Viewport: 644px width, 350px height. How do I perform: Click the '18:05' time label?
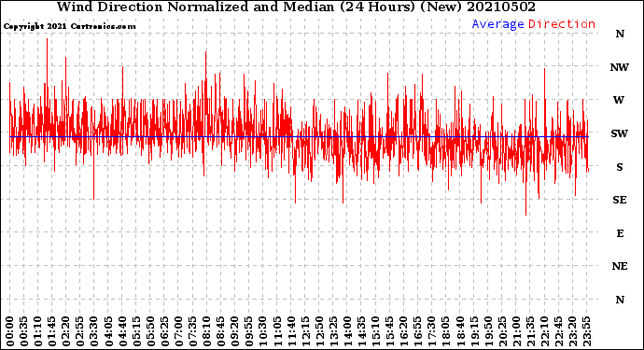[x=446, y=331]
